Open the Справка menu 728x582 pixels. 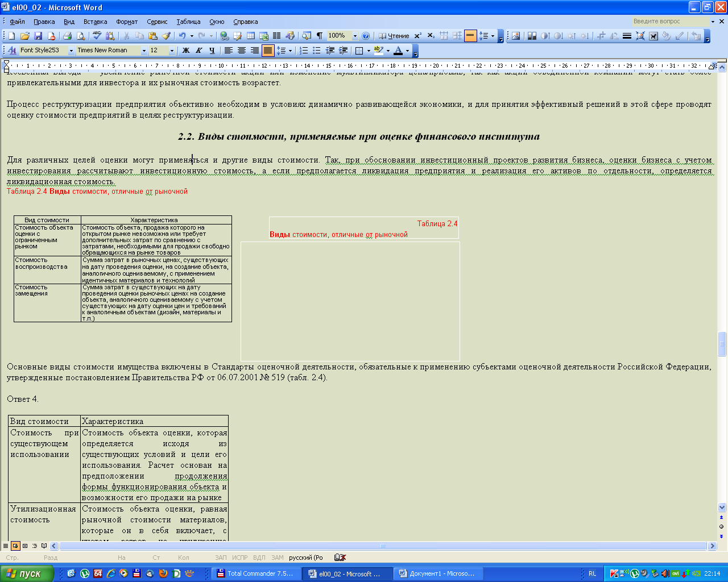(245, 22)
